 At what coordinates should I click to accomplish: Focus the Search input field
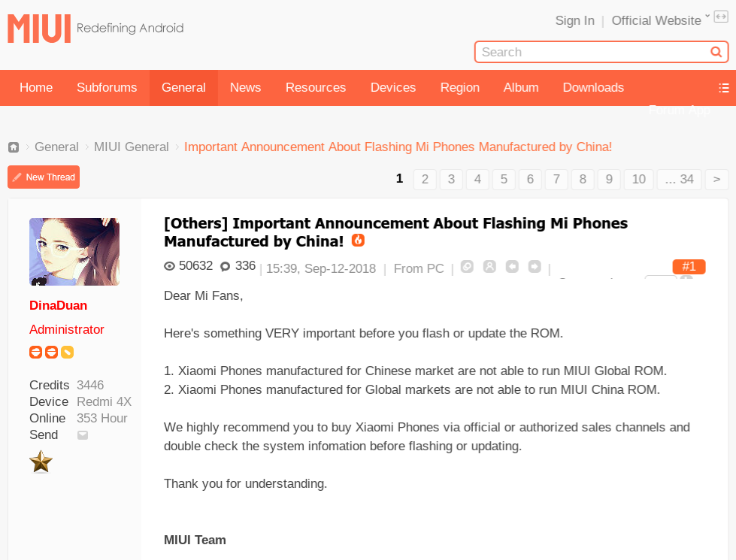(594, 52)
